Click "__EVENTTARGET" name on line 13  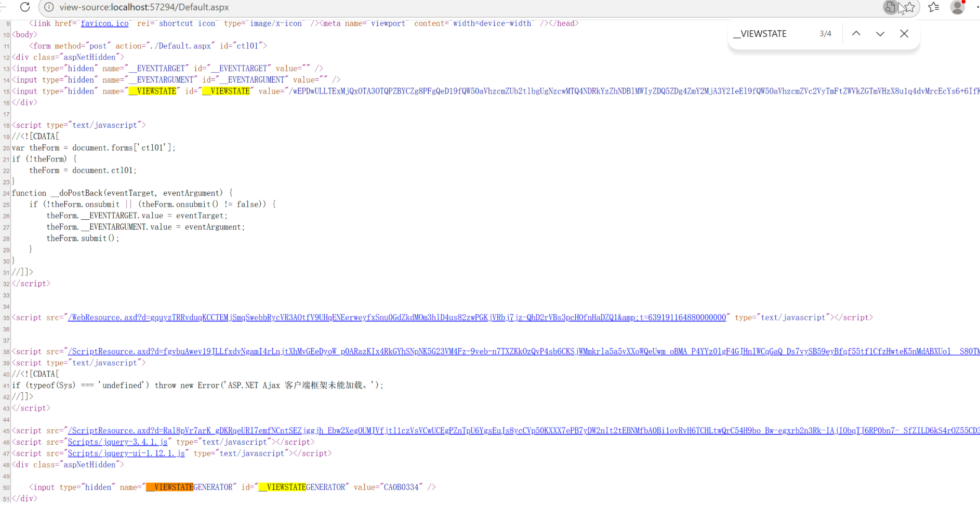click(156, 69)
